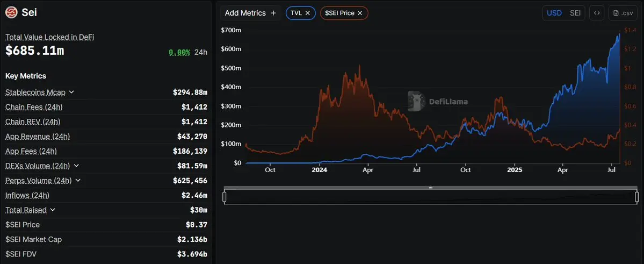Open the Add Metrics menu
644x264 pixels.
pyautogui.click(x=250, y=13)
